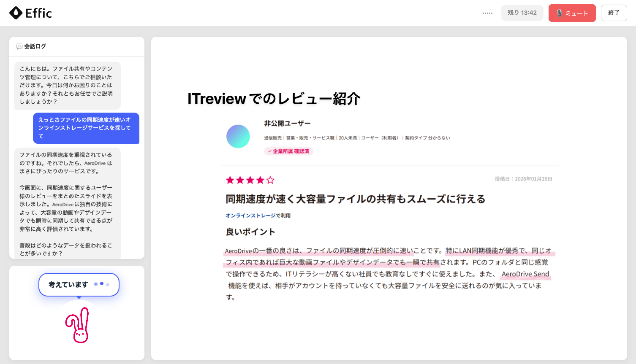The width and height of the screenshot is (636, 364).
Task: Click the 投稿日：2026年01月26日 post date
Action: [x=523, y=179]
